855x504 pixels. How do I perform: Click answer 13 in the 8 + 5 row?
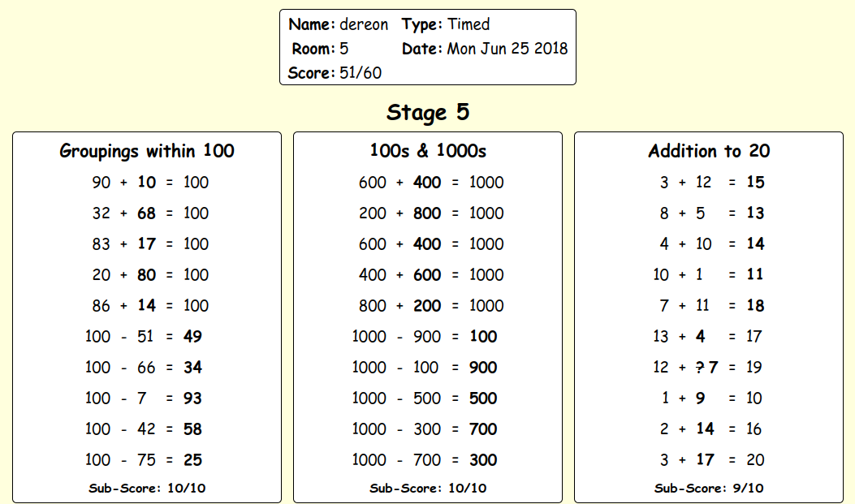click(755, 213)
